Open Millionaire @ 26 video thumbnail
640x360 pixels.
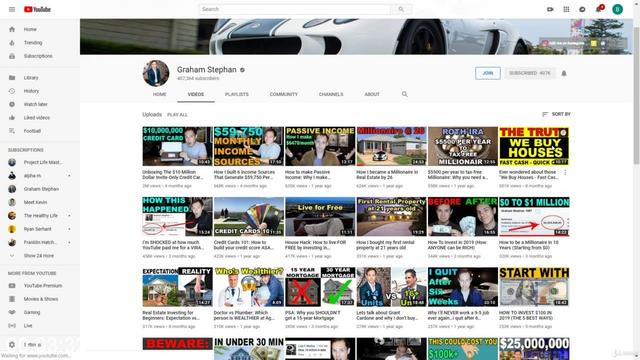(x=391, y=146)
